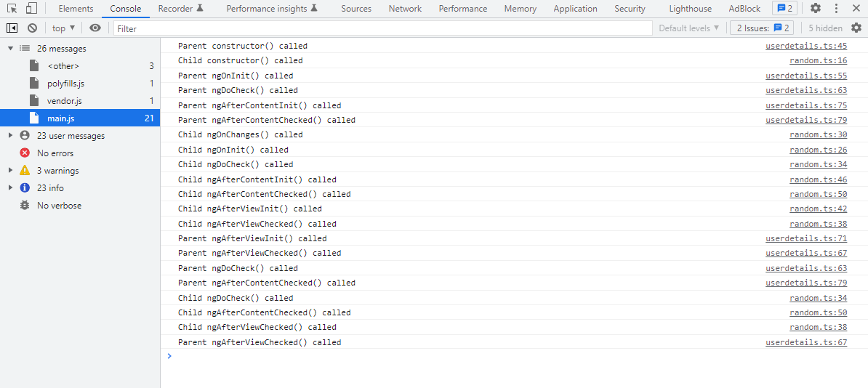Image resolution: width=868 pixels, height=388 pixels.
Task: Open random.ts:26 source link
Action: tap(818, 150)
